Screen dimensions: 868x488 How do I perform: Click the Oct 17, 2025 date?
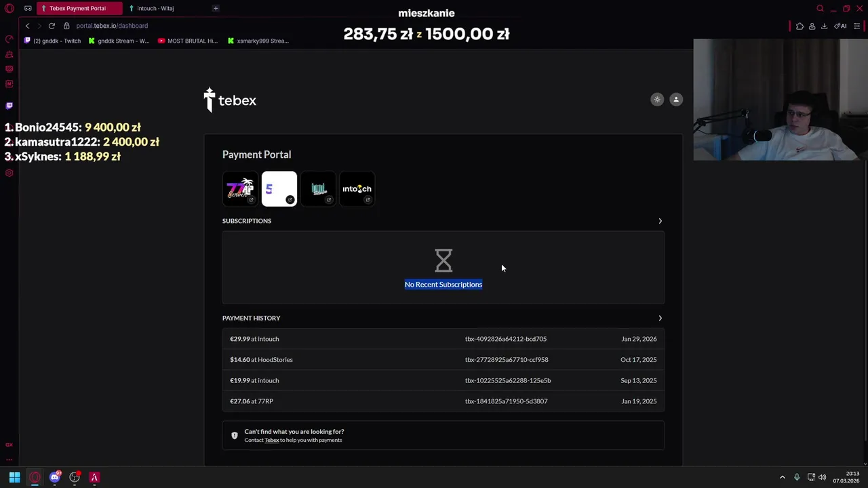coord(638,360)
